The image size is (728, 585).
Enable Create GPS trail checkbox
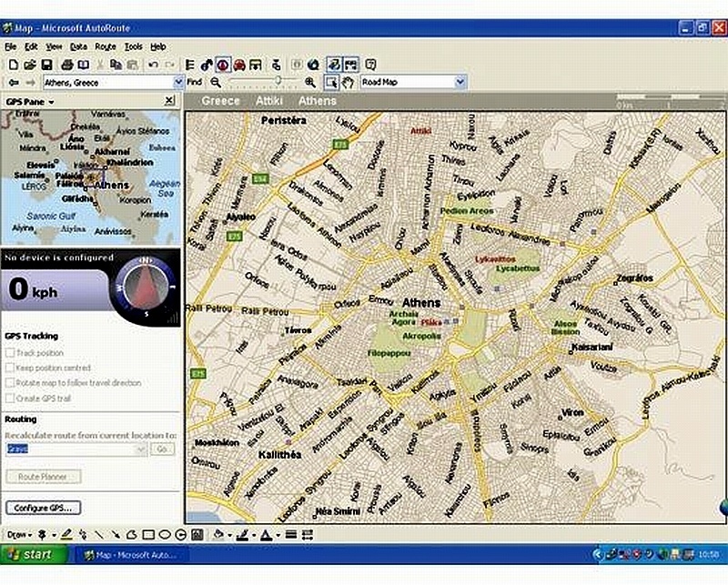point(10,398)
